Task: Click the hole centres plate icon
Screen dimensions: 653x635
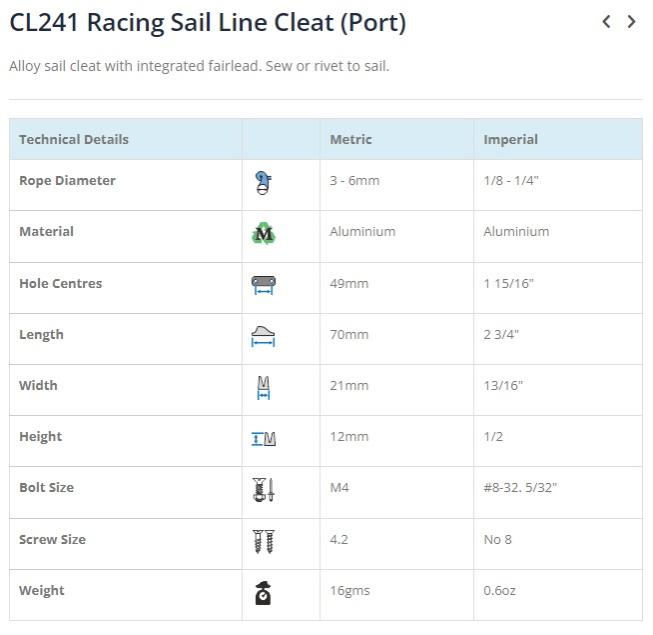Action: coord(263,285)
